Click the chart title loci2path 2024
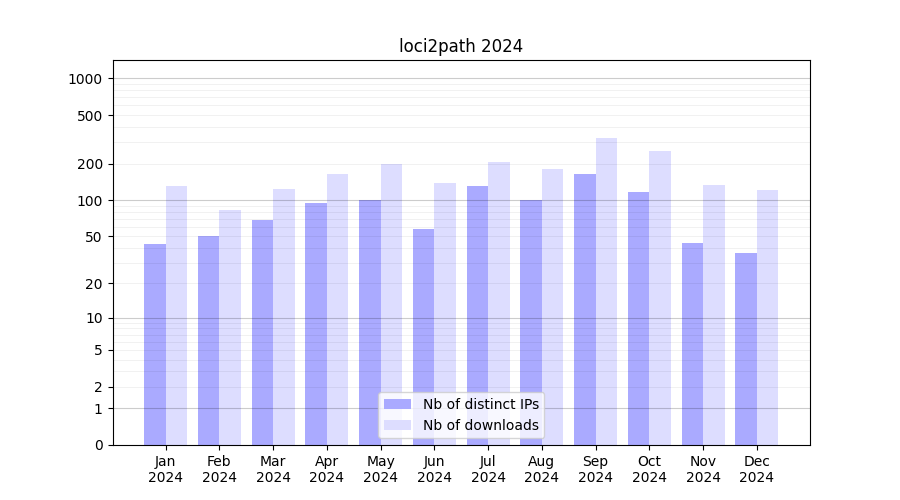 tap(461, 46)
